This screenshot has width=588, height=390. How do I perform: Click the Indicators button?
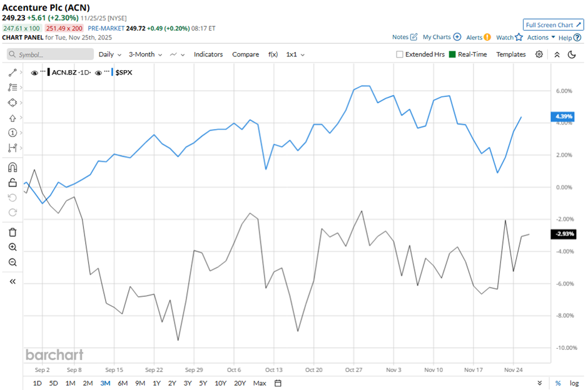click(208, 54)
